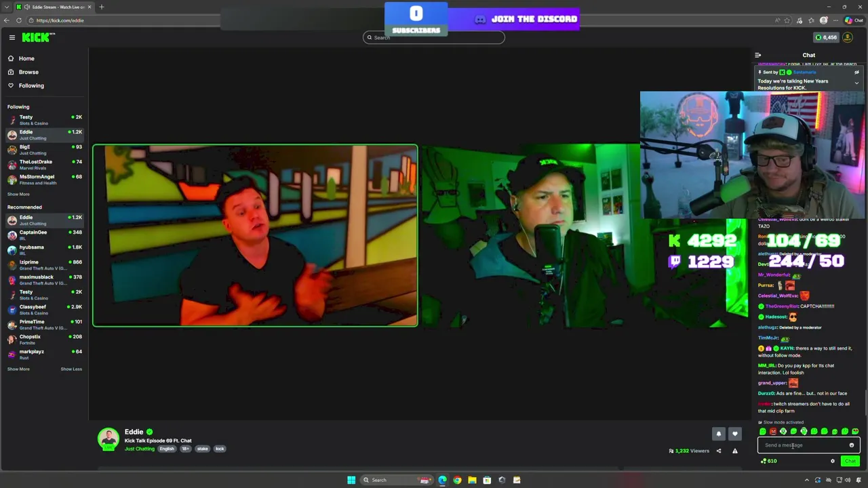The width and height of the screenshot is (868, 488).
Task: Open CaptainGee's recommended channel
Action: pos(44,235)
